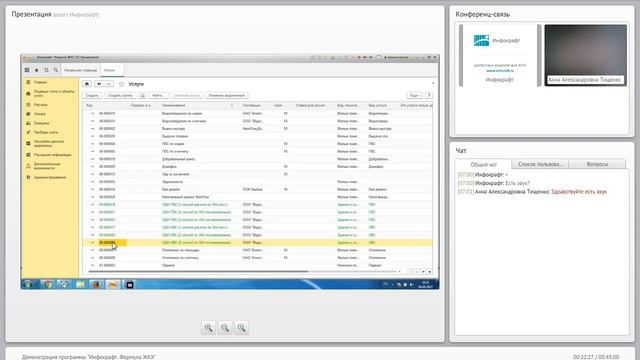This screenshot has width=640, height=360.
Task: Add Услуги to favorites with star
Action: coord(121,84)
